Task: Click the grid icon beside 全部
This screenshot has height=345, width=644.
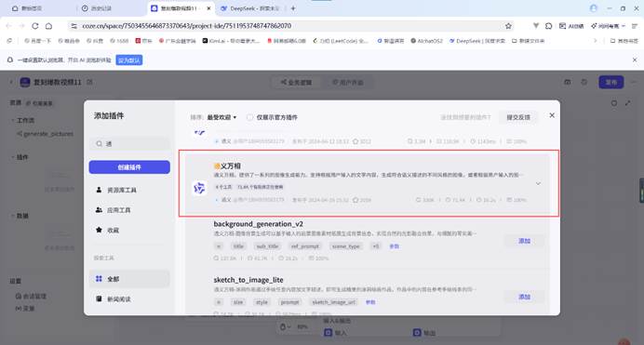Action: click(99, 279)
